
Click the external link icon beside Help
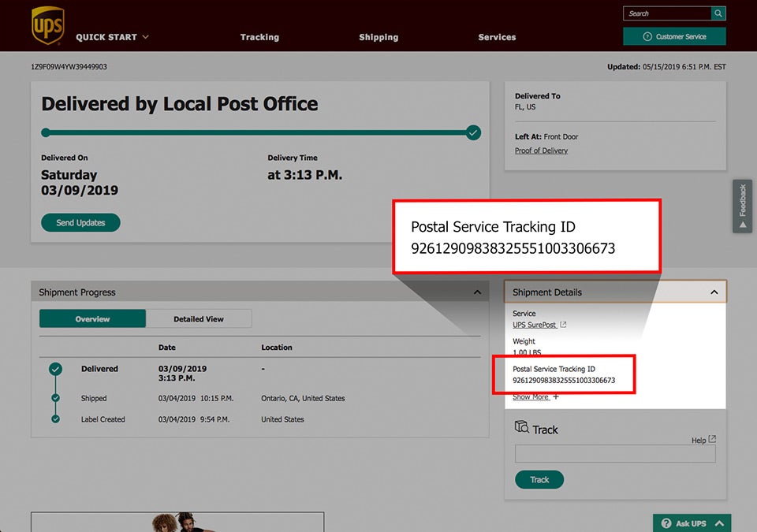(712, 439)
